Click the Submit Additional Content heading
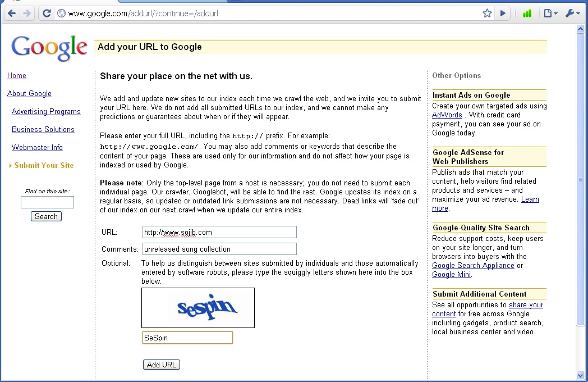The image size is (588, 382). [x=479, y=294]
